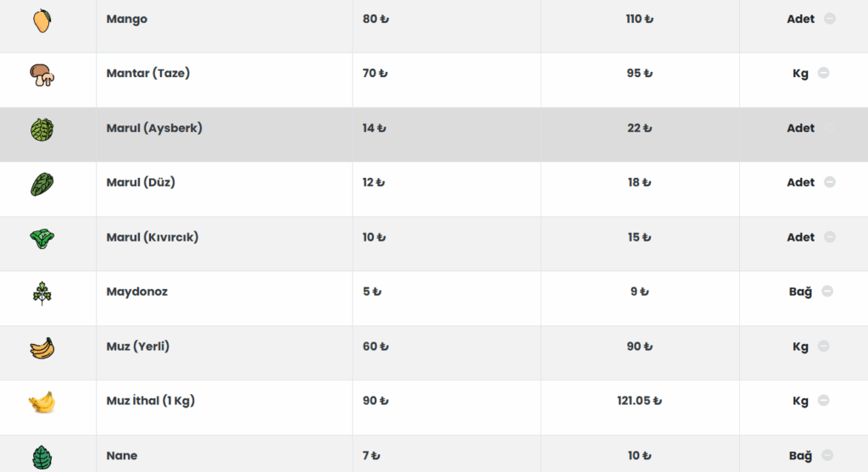Screen dimensions: 868x472
Task: Click the minus circle in Mango row
Action: pos(829,19)
